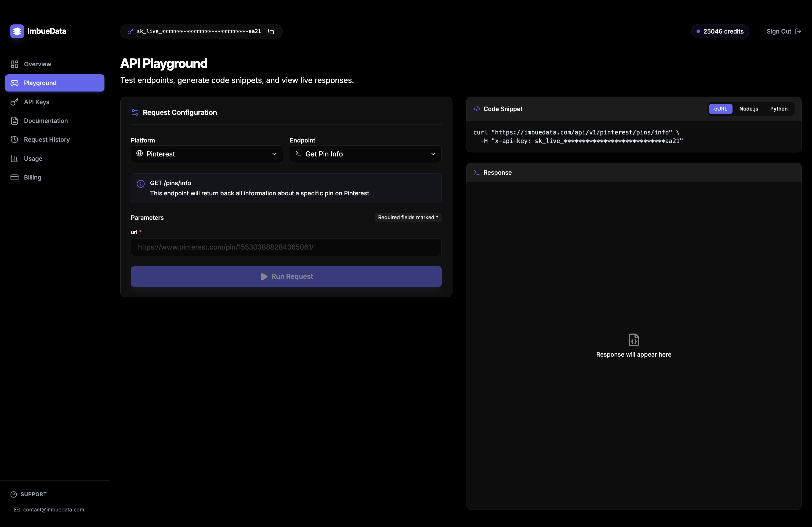This screenshot has height=527, width=812.
Task: Select the cURL snippet option
Action: tap(720, 109)
